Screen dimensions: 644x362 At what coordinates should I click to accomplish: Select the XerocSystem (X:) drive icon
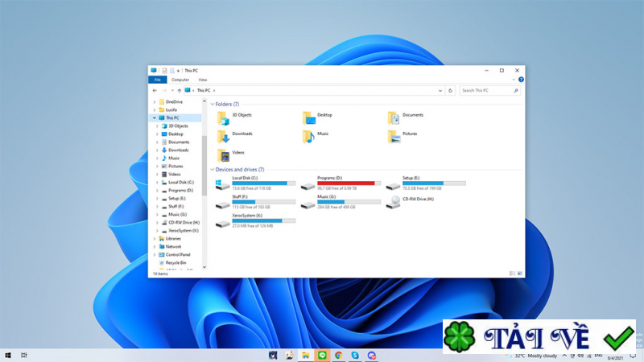point(222,223)
